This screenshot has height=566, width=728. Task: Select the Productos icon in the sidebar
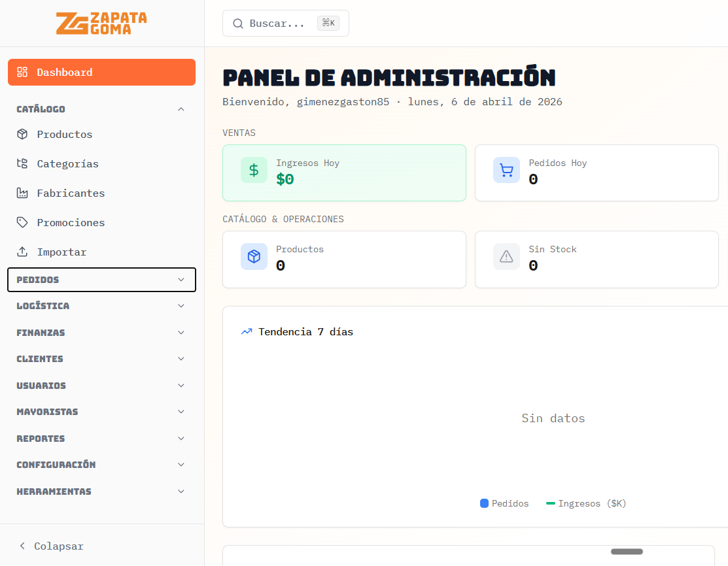tap(23, 134)
